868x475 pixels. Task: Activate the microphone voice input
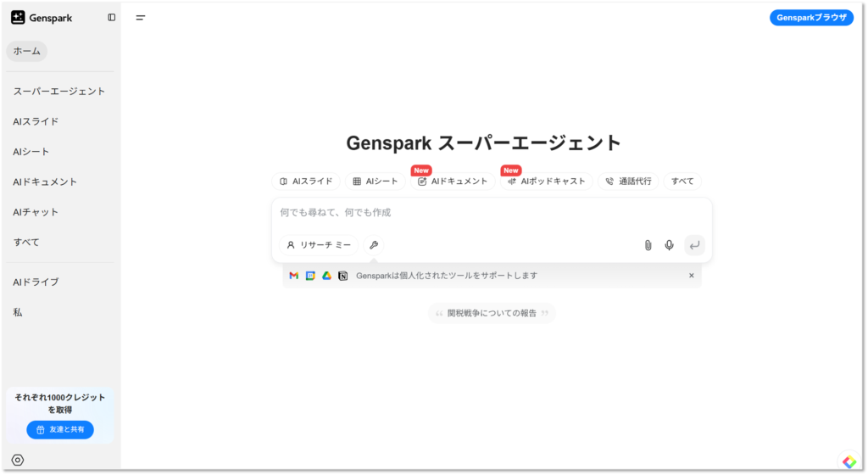point(670,245)
